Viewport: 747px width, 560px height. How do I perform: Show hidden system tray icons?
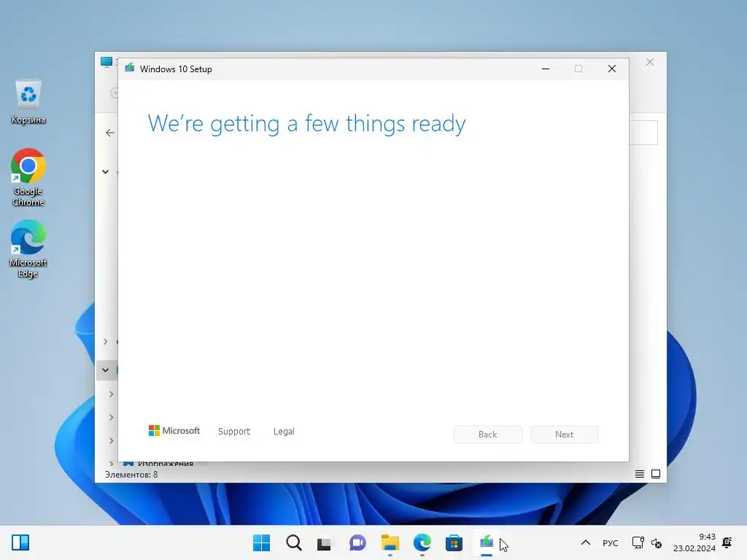click(586, 542)
